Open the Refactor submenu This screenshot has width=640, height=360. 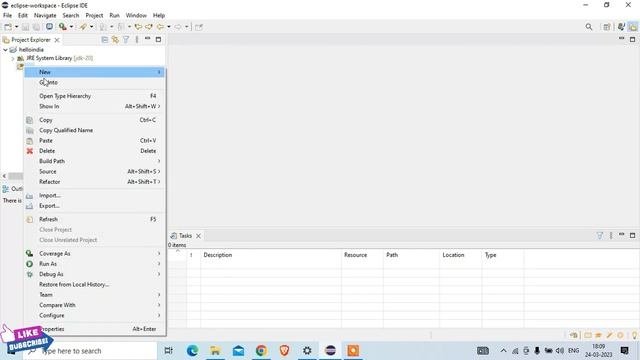(94, 182)
